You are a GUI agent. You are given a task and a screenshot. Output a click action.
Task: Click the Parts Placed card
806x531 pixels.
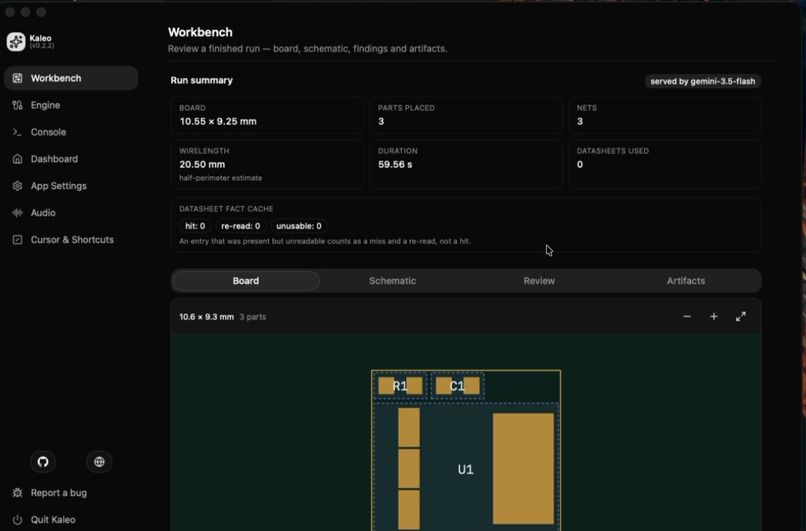tap(466, 116)
